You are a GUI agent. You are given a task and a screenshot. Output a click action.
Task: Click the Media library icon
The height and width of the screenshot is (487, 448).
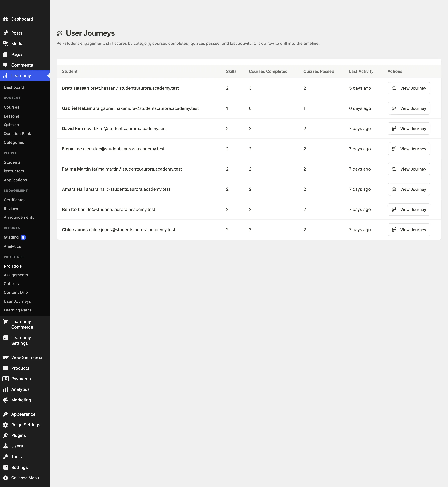click(6, 44)
